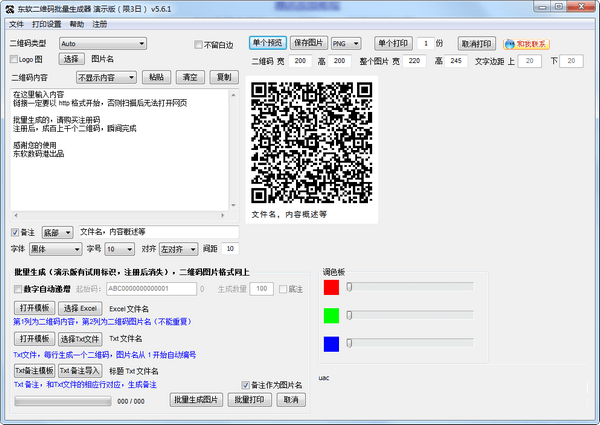Open the 文件 menu
600x425 pixels.
tap(16, 22)
